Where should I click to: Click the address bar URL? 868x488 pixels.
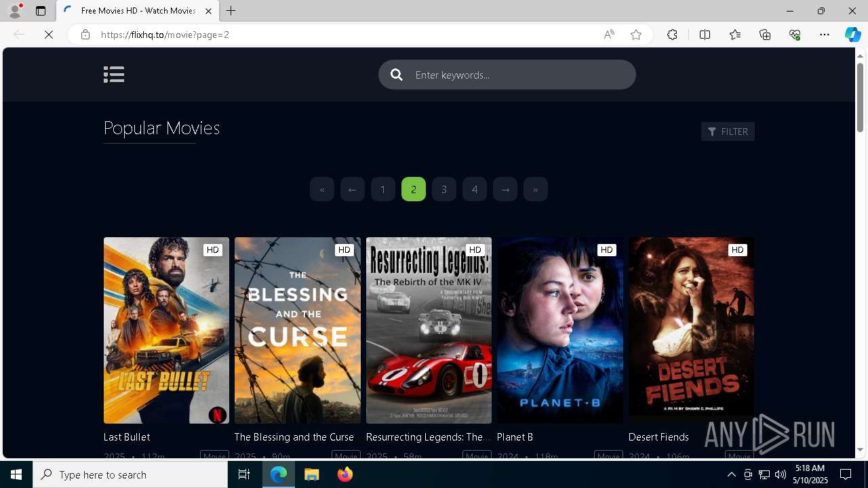pyautogui.click(x=165, y=35)
